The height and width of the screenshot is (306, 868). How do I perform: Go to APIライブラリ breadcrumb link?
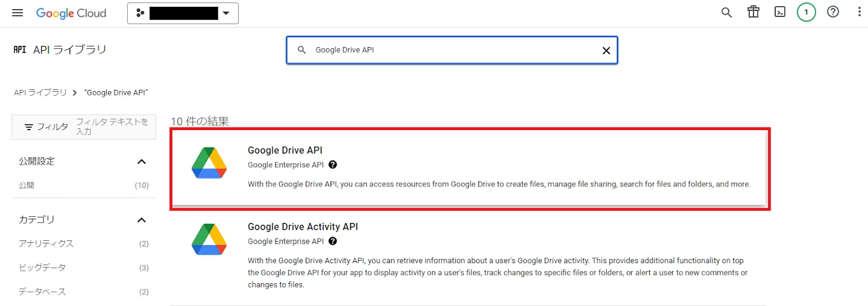[40, 92]
